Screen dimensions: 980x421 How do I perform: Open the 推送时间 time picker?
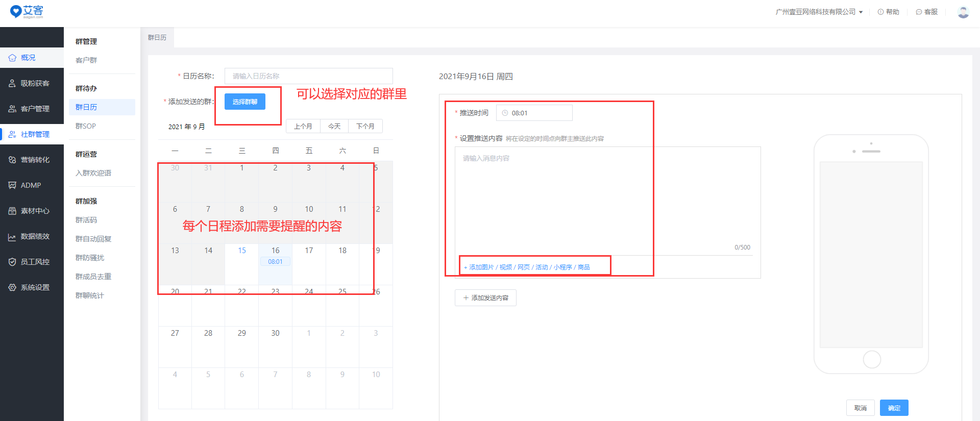tap(534, 113)
